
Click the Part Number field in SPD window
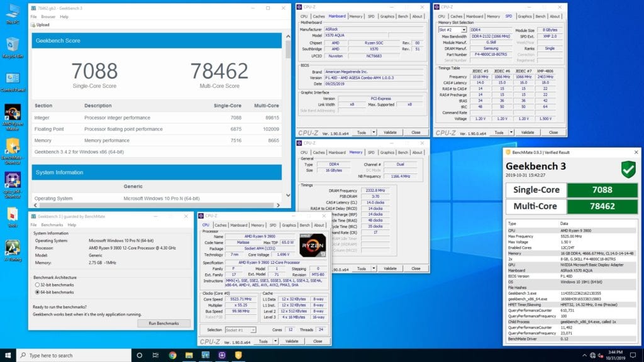(x=491, y=54)
